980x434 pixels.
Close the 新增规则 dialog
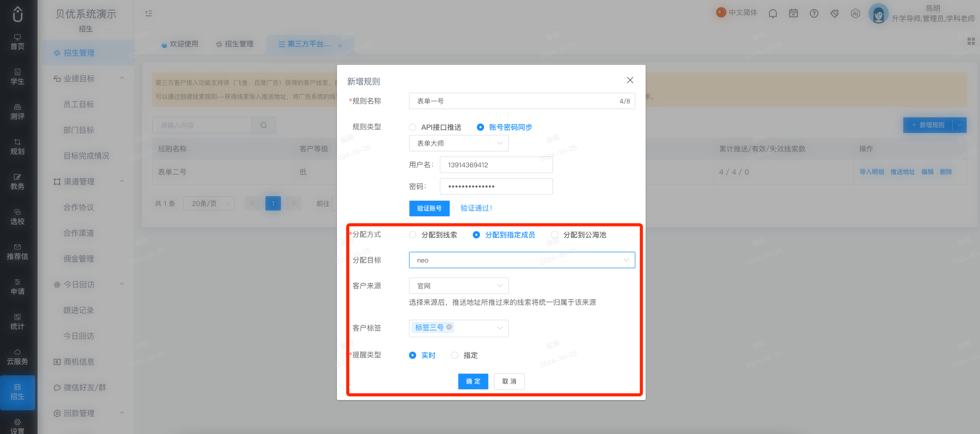pos(630,80)
